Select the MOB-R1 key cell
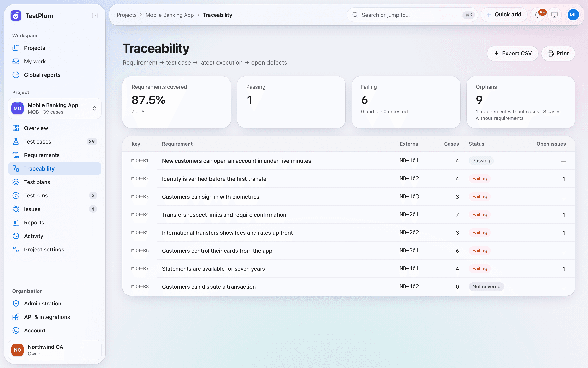This screenshot has width=588, height=368. (x=140, y=161)
